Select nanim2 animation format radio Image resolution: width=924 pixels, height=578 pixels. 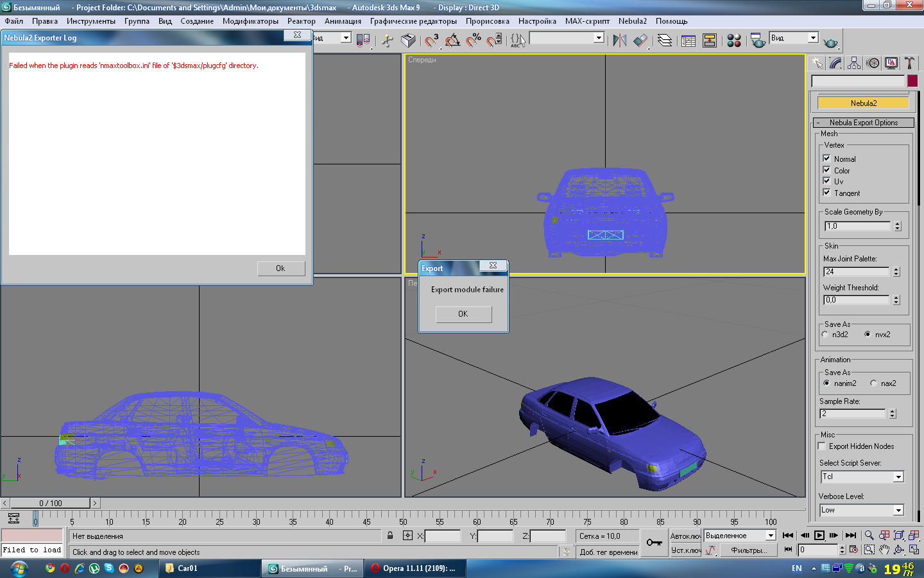(x=826, y=383)
